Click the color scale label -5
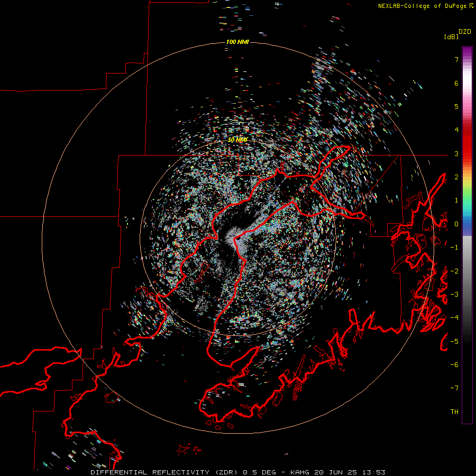The width and height of the screenshot is (476, 476). (454, 342)
